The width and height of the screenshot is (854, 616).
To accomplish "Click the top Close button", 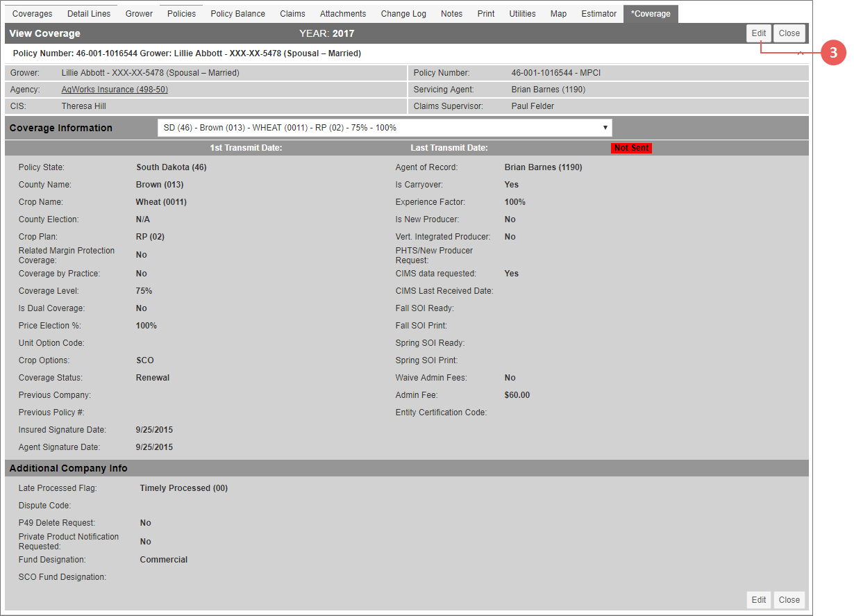I will coord(789,33).
